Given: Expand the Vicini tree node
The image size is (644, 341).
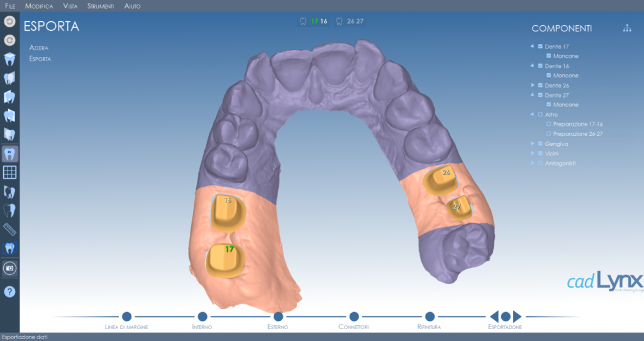Looking at the screenshot, I should tap(532, 154).
